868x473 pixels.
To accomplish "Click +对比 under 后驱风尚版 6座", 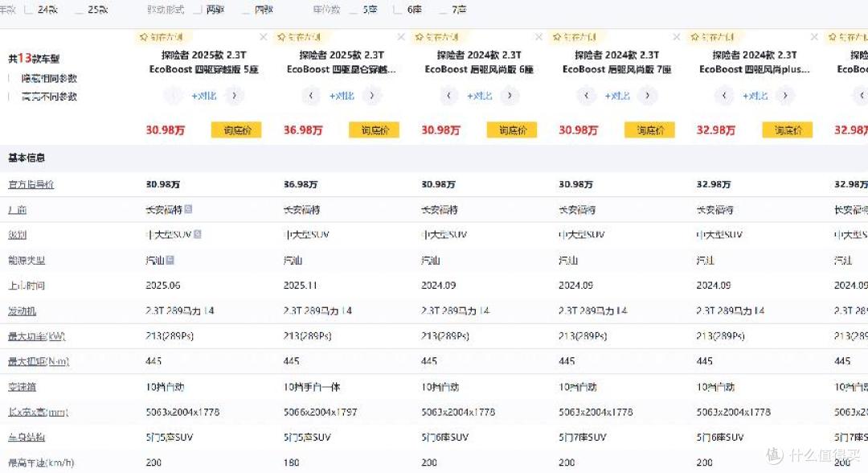I will pos(479,96).
